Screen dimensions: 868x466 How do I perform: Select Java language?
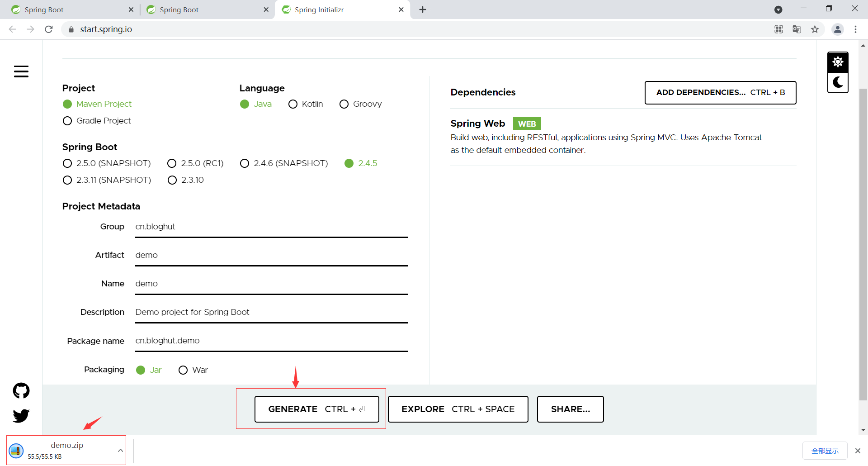pos(256,104)
